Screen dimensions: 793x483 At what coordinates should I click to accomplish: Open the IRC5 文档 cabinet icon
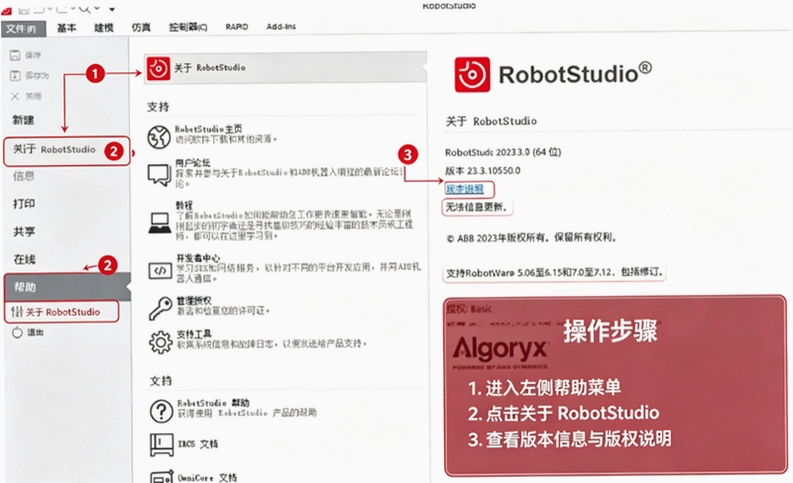[x=161, y=445]
